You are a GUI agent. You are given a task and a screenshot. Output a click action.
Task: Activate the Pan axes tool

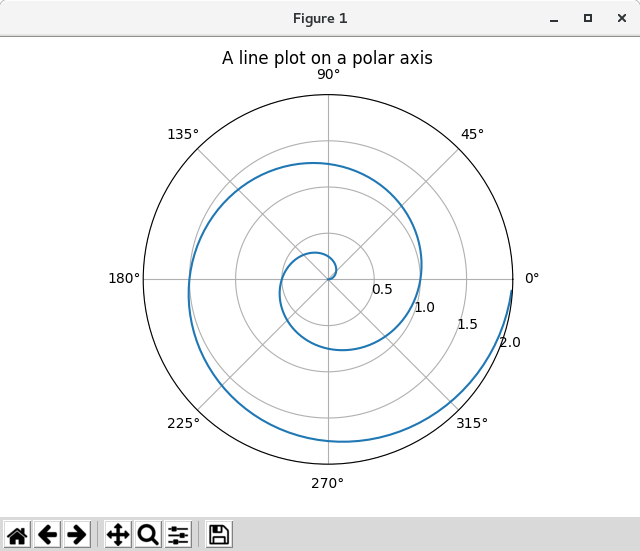[118, 535]
